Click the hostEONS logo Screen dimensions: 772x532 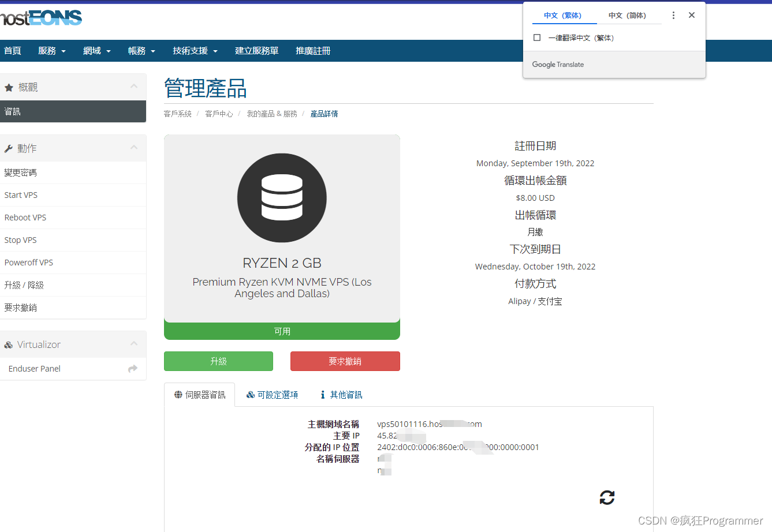click(x=40, y=17)
